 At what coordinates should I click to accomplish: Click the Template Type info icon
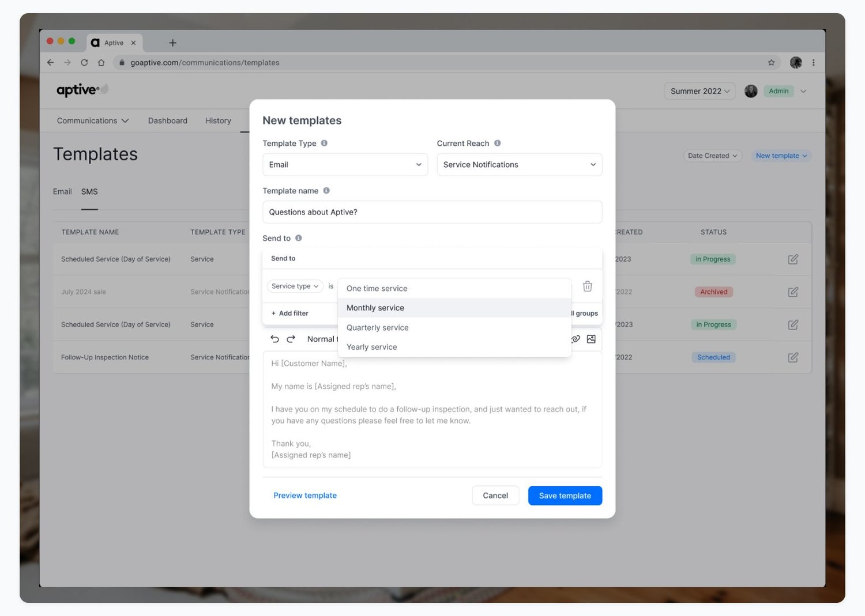point(324,143)
